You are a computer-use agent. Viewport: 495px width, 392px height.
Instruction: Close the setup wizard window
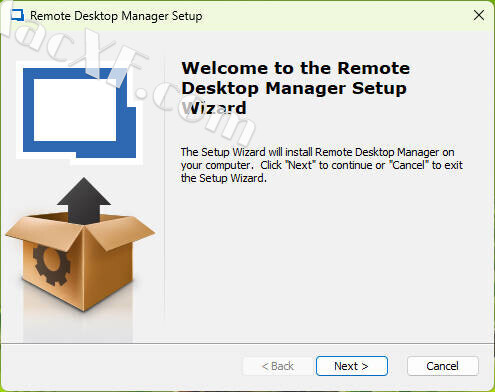[479, 15]
